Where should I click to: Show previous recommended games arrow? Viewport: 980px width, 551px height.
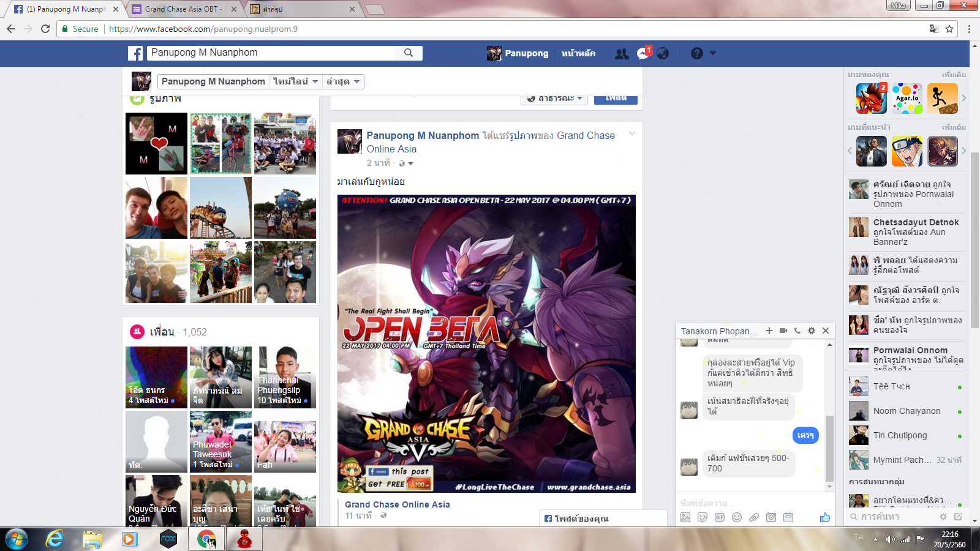click(850, 151)
